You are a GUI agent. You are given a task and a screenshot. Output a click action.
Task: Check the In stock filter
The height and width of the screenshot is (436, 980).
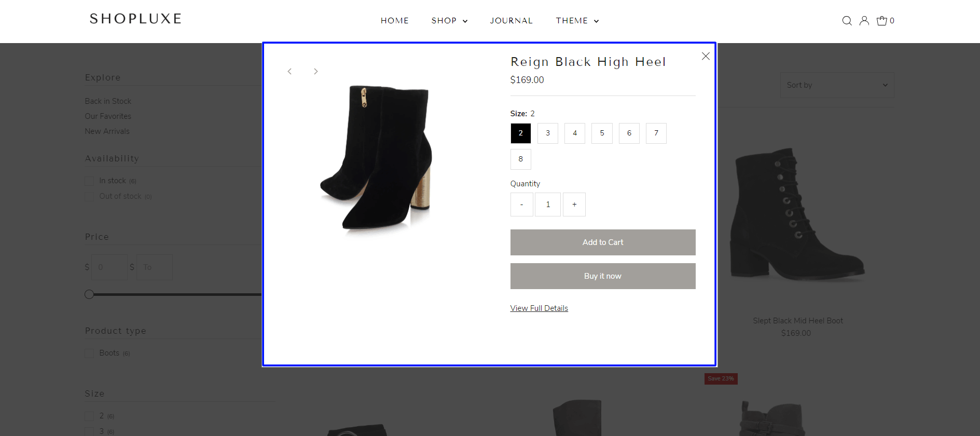89,181
